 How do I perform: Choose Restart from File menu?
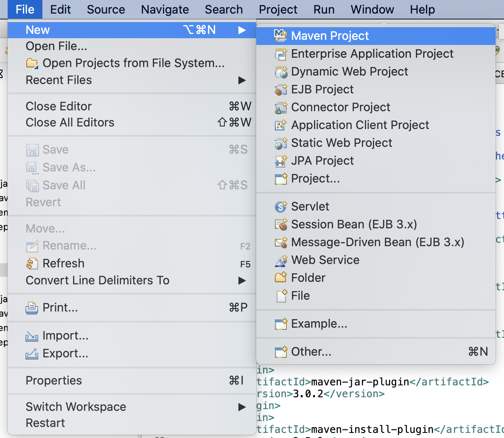click(x=132, y=423)
